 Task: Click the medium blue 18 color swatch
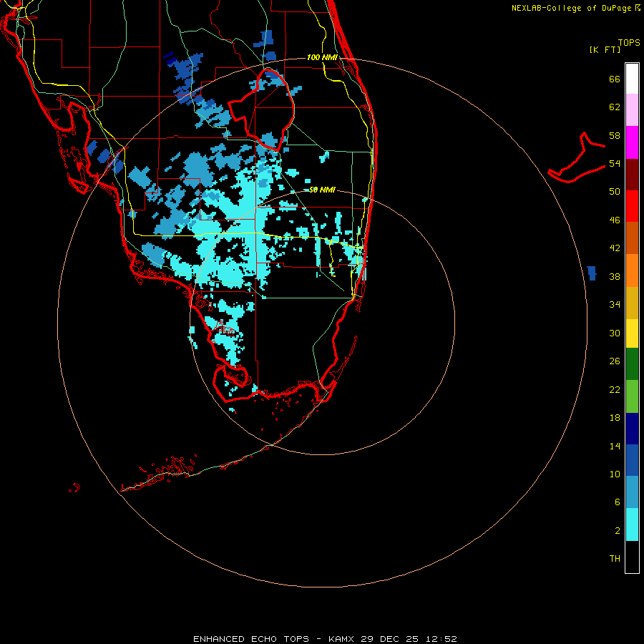pyautogui.click(x=632, y=460)
